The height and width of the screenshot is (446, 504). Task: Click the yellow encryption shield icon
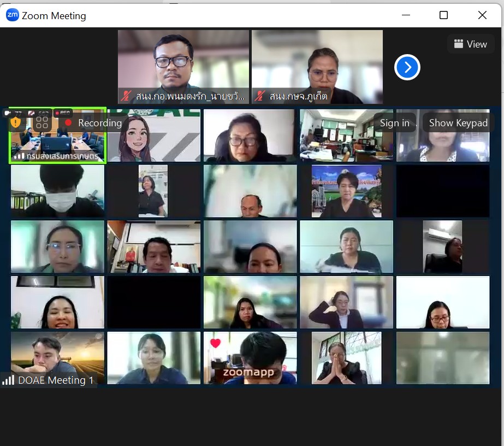pyautogui.click(x=16, y=123)
